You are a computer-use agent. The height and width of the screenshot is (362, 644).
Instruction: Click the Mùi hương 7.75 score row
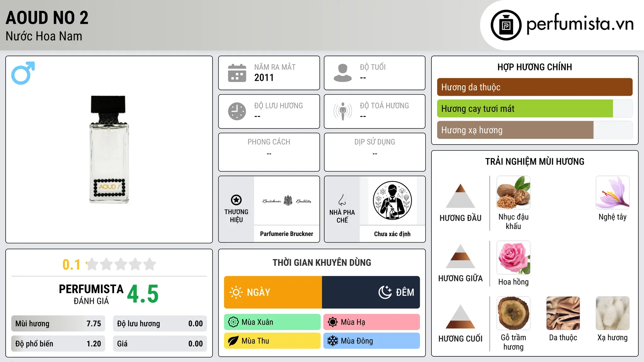58,324
